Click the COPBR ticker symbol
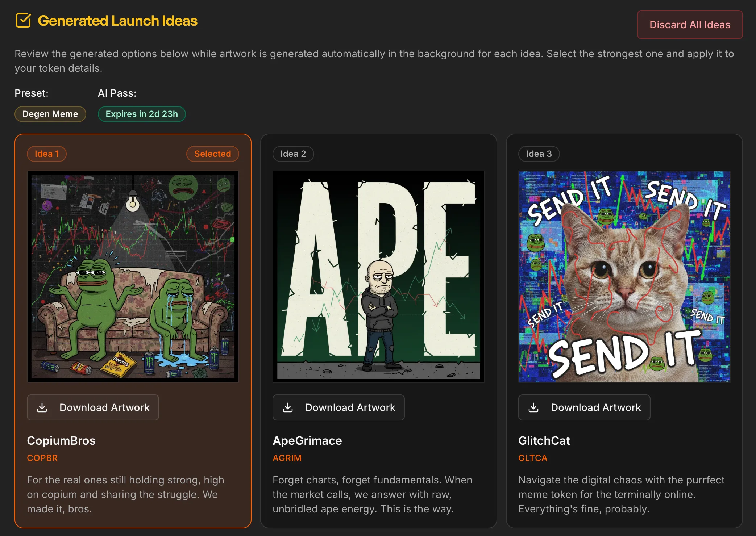This screenshot has height=536, width=756. point(42,458)
